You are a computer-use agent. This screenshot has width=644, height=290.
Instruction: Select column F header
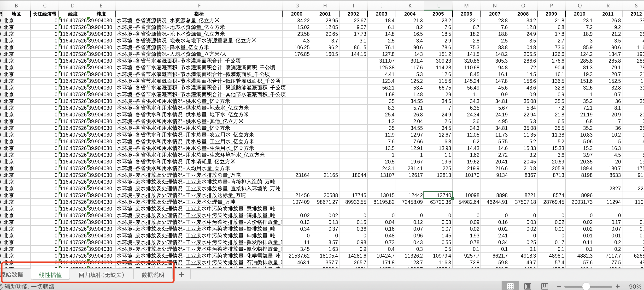click(x=199, y=6)
